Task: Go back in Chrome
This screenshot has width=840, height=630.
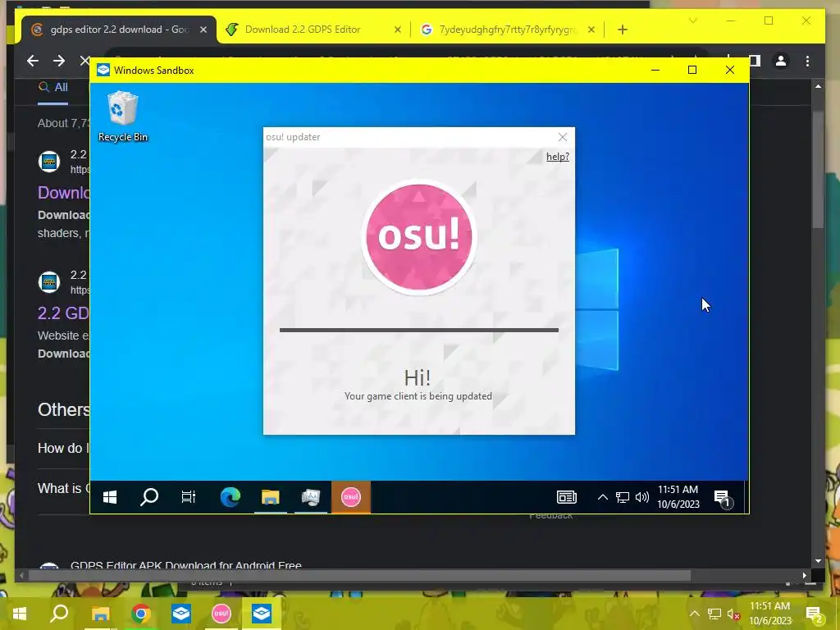Action: [33, 61]
